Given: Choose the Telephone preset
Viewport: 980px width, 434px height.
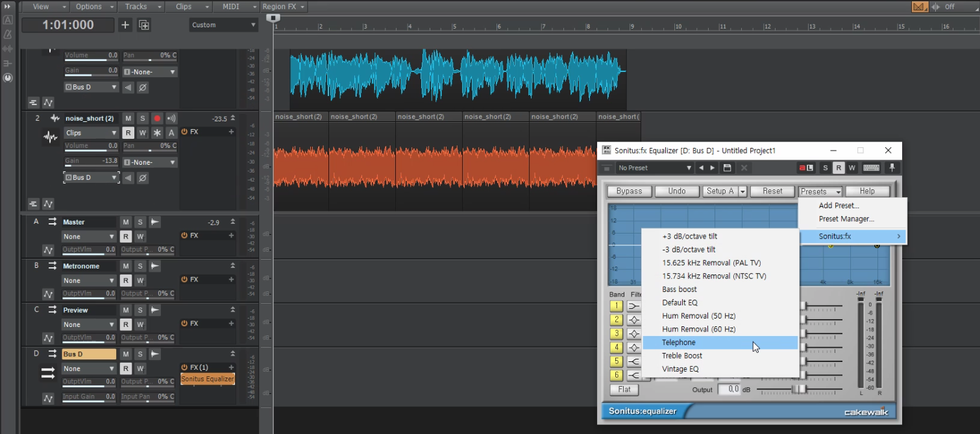Looking at the screenshot, I should click(720, 343).
